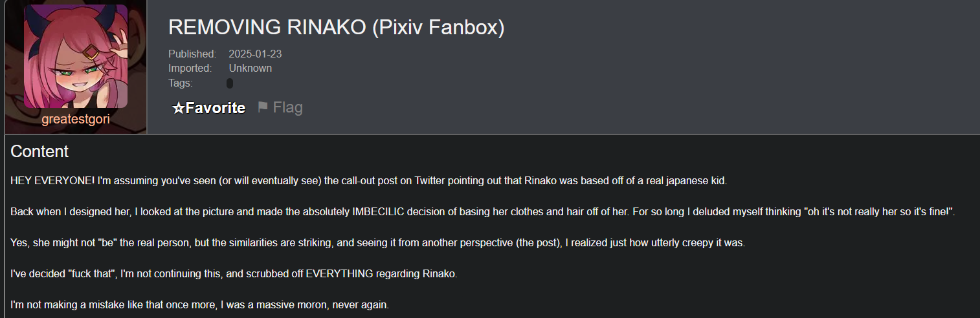Click the empty dark tag pill
The width and height of the screenshot is (980, 318).
pos(230,83)
